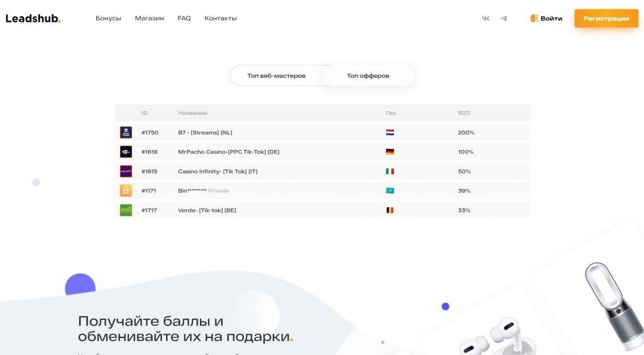The height and width of the screenshot is (355, 644).
Task: Click the Private label in Bin row
Action: [218, 191]
